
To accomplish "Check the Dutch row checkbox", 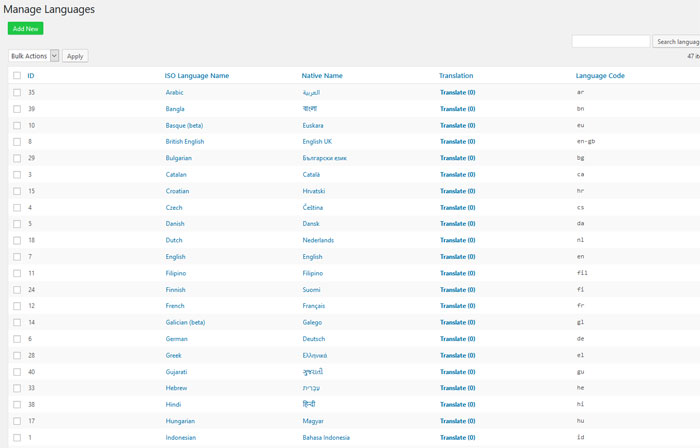I will [17, 240].
